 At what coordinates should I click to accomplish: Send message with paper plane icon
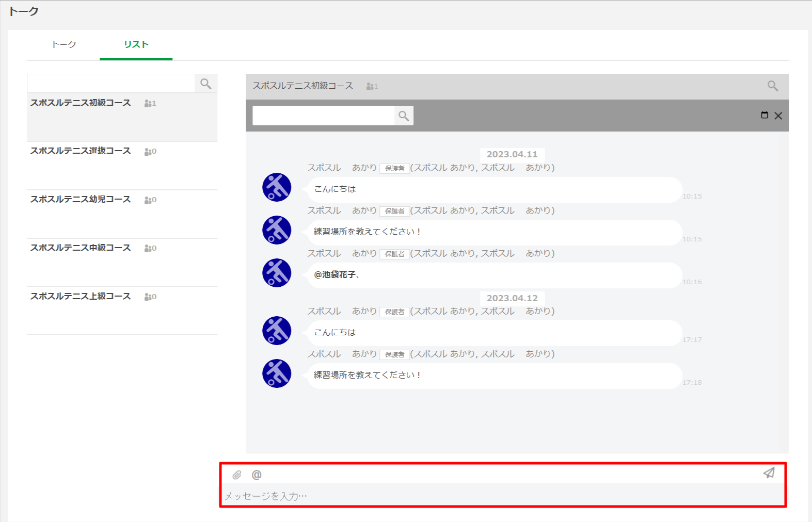tap(769, 473)
